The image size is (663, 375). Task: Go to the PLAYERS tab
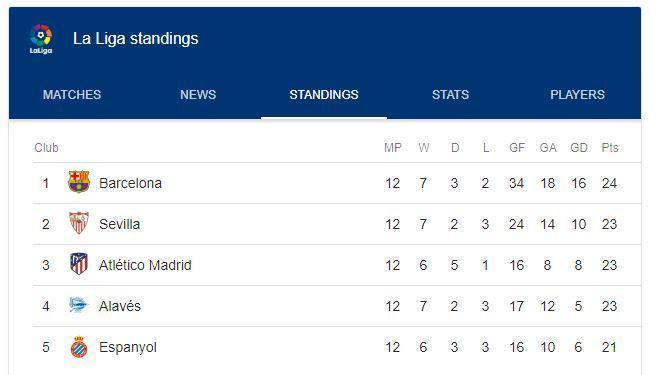[x=577, y=95]
